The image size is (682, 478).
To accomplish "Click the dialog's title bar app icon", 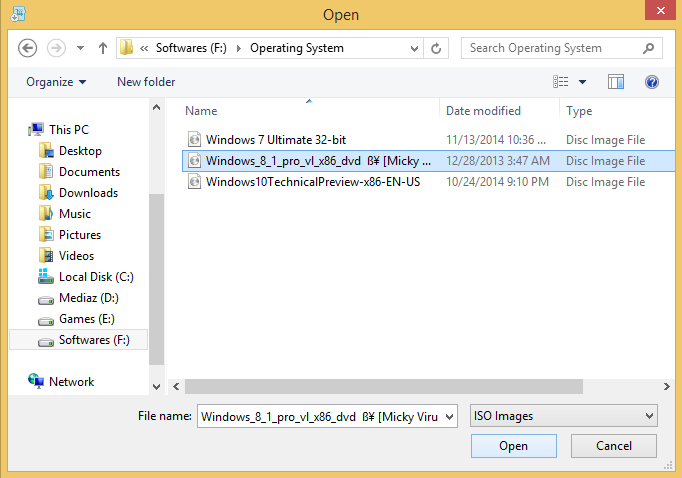I will point(18,14).
